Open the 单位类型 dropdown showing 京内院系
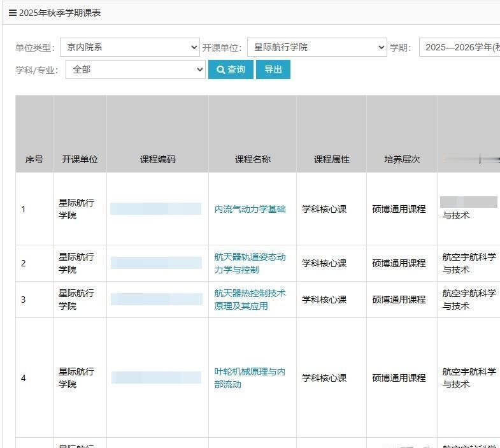This screenshot has width=500, height=448. 129,47
